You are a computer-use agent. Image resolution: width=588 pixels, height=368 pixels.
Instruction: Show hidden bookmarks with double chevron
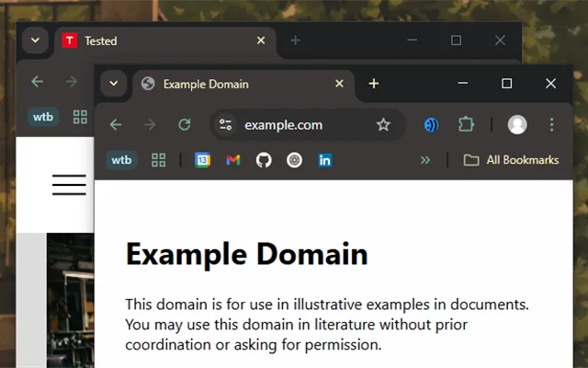point(424,160)
